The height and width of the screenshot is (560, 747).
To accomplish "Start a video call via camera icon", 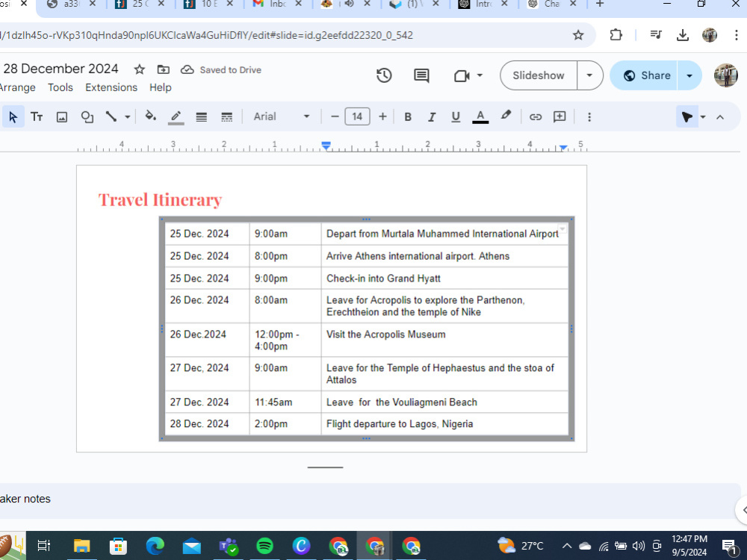I will click(x=462, y=75).
